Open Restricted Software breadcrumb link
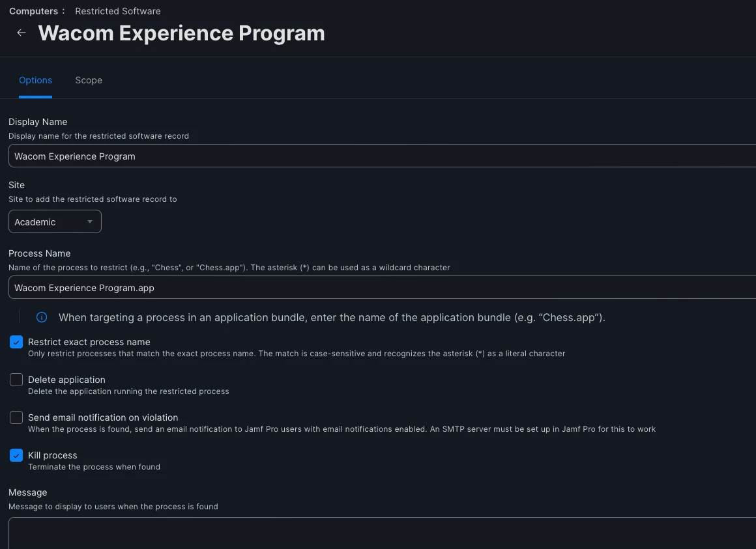Image resolution: width=756 pixels, height=549 pixels. click(118, 11)
